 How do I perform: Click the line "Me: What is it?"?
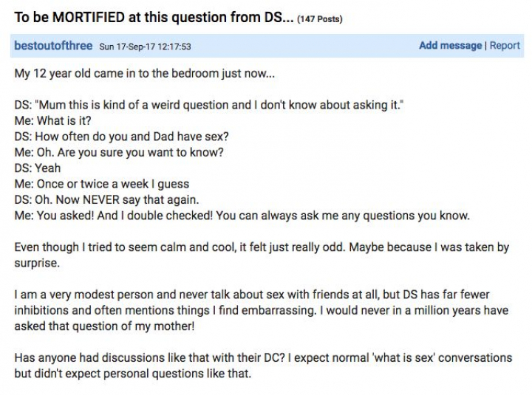tap(52, 120)
